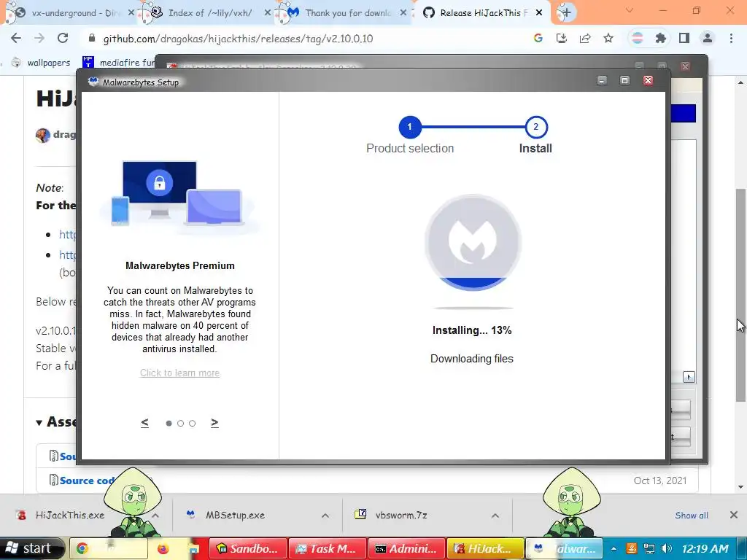747x560 pixels.
Task: Open a new browser tab
Action: coord(566,13)
